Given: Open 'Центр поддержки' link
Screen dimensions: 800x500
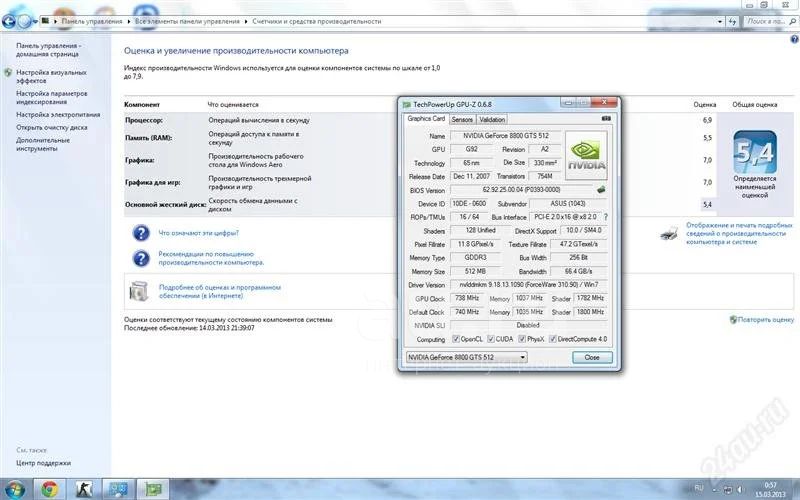Looking at the screenshot, I should [43, 463].
